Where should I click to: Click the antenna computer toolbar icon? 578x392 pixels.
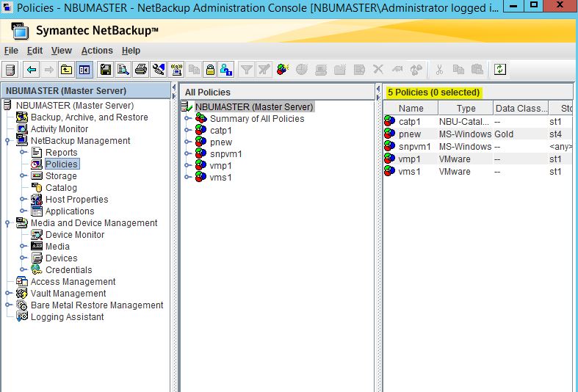pyautogui.click(x=176, y=70)
